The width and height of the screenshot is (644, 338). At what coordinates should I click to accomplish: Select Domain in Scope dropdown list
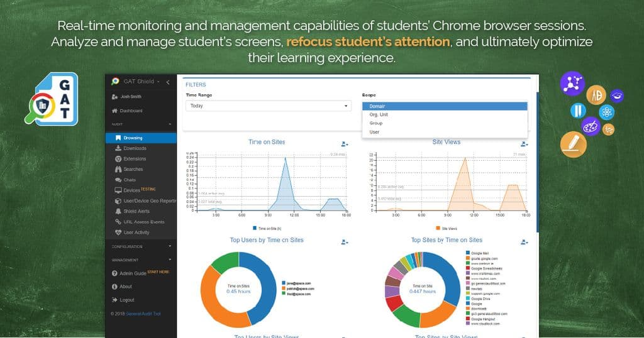point(445,106)
